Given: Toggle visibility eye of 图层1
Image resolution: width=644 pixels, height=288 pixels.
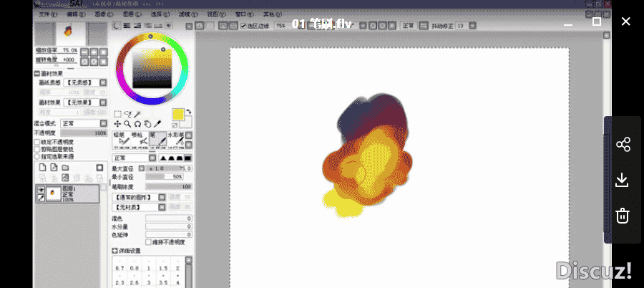Looking at the screenshot, I should tap(41, 190).
